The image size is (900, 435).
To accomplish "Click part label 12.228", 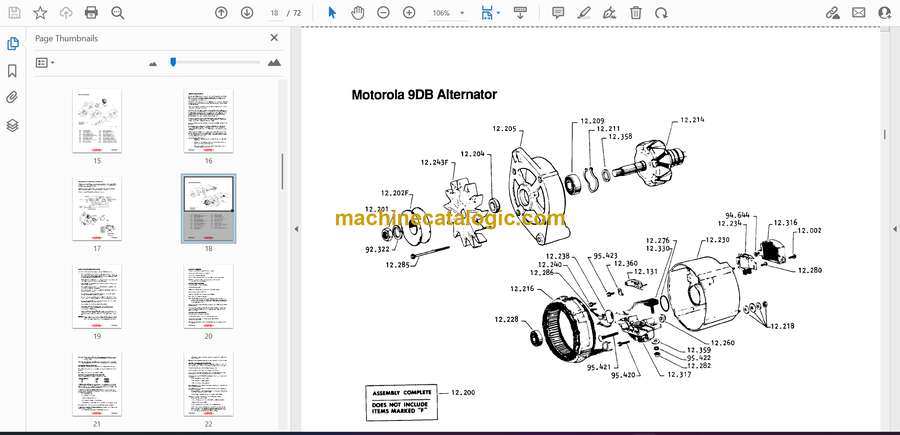I will pos(507,319).
